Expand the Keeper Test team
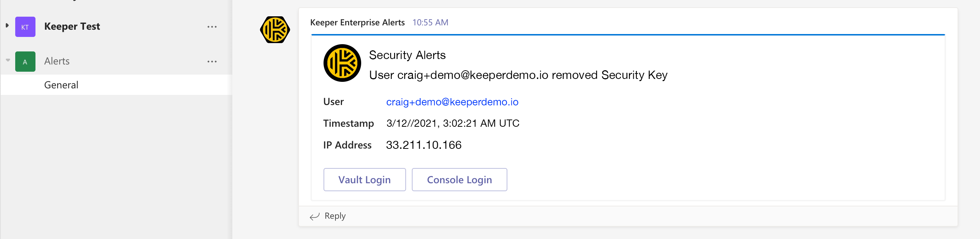 7,25
